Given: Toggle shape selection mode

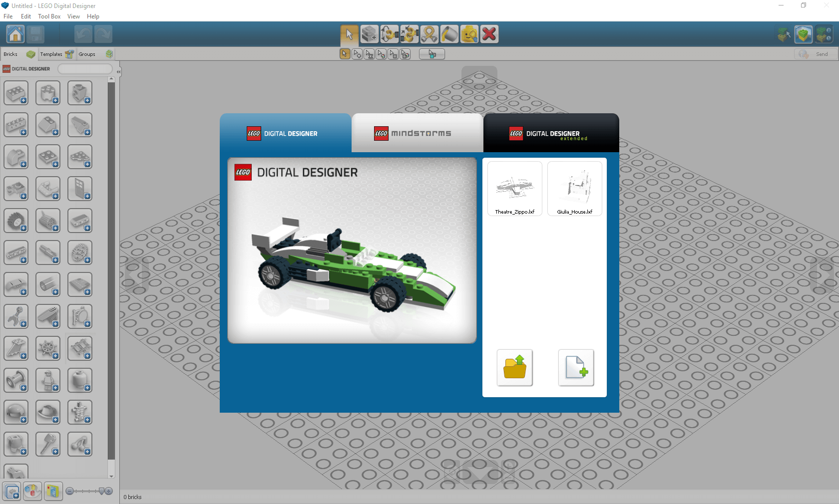Looking at the screenshot, I should 393,54.
